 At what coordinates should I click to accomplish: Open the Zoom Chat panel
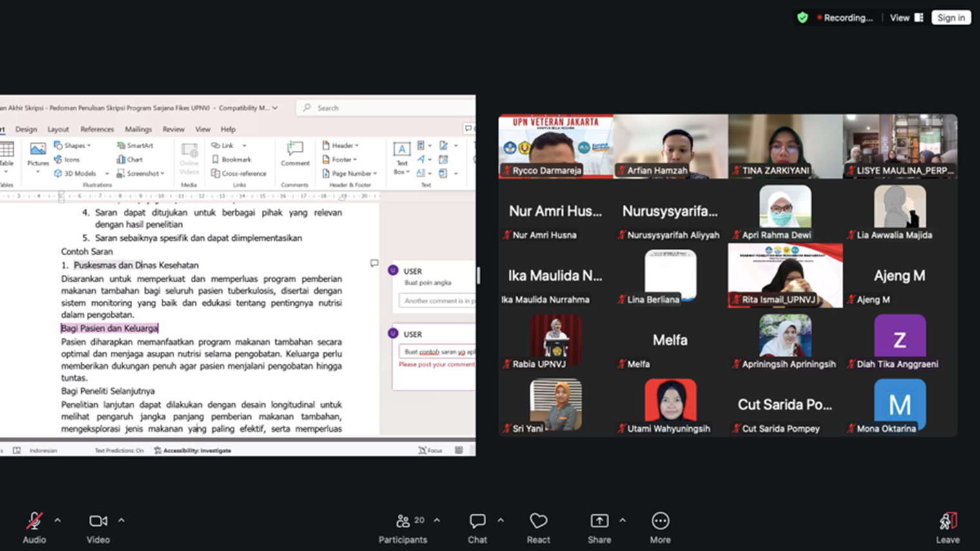click(477, 521)
